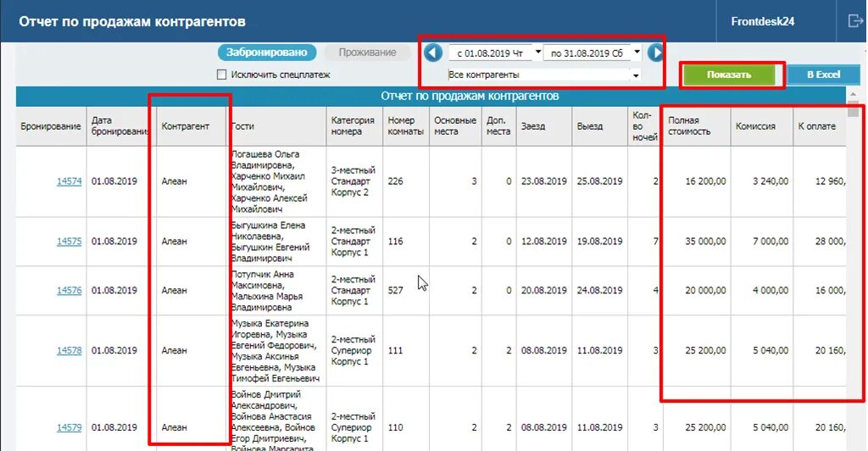Click 'Основные места' column header

[455, 126]
